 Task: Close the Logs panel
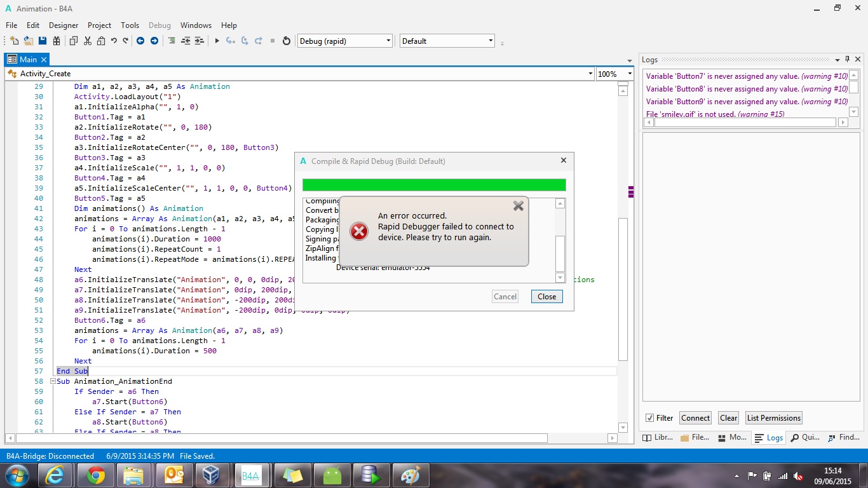pyautogui.click(x=858, y=59)
